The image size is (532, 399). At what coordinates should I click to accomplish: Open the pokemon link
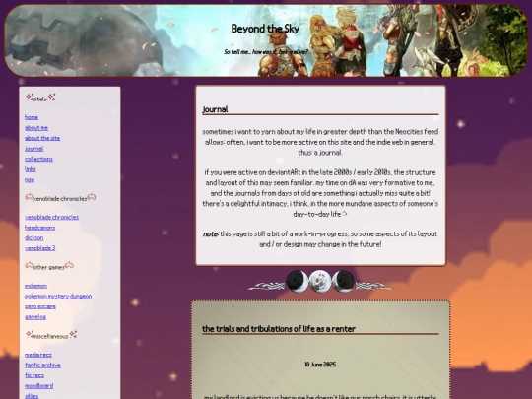[x=35, y=286]
